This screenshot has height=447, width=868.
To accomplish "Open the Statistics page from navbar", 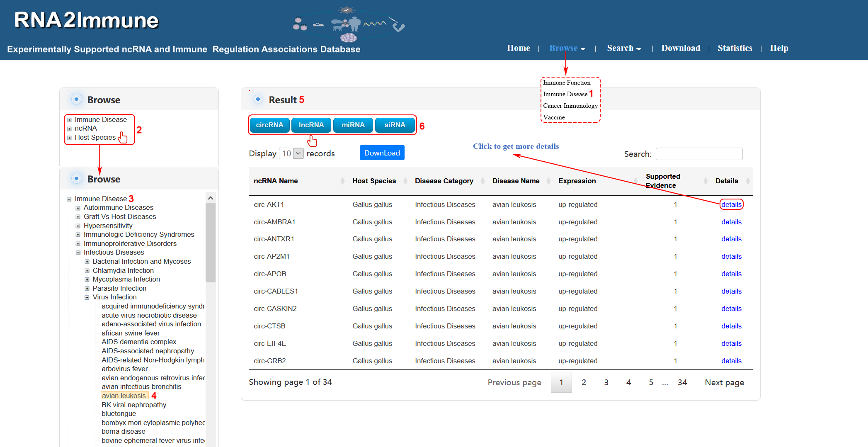I will click(735, 48).
